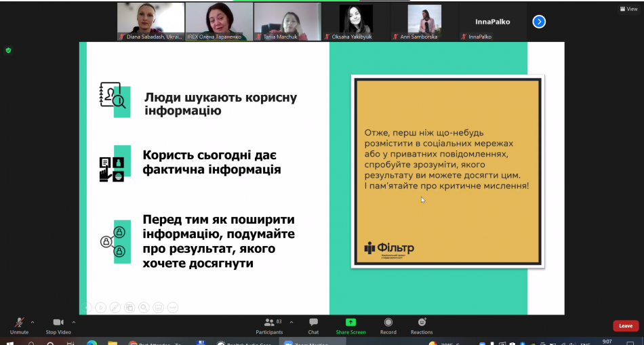Open the Participants panel
The width and height of the screenshot is (644, 345).
(x=268, y=323)
